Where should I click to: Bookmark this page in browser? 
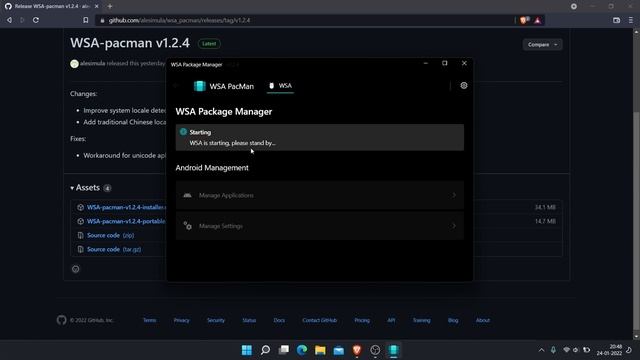click(x=85, y=20)
